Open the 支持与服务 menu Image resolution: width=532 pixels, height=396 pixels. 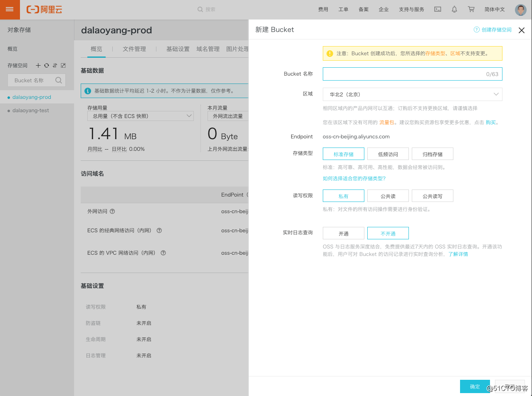point(411,9)
